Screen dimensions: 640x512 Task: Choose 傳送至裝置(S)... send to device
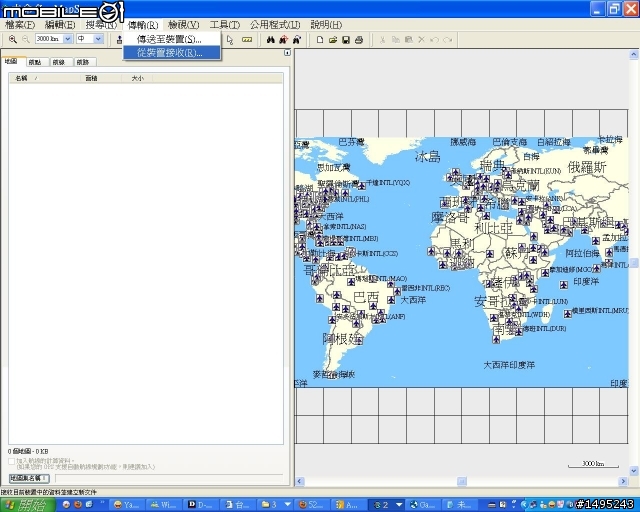coord(172,40)
